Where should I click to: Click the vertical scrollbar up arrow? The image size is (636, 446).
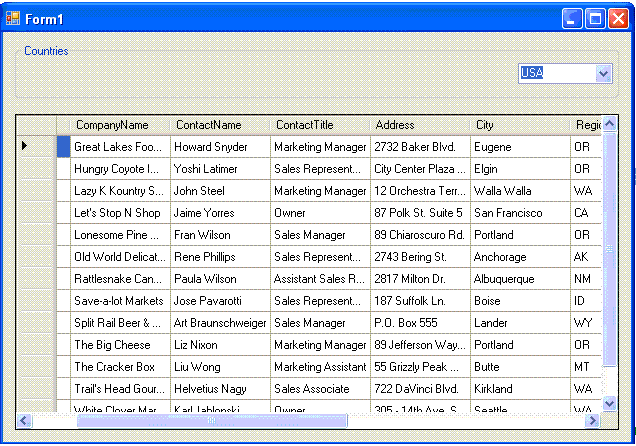click(609, 123)
